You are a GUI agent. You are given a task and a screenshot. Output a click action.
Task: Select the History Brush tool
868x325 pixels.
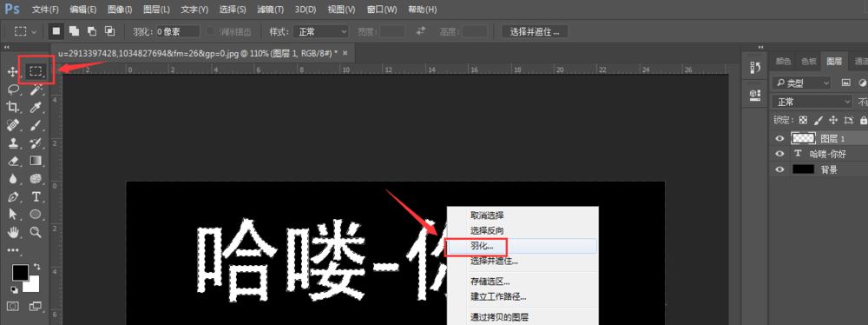click(36, 143)
